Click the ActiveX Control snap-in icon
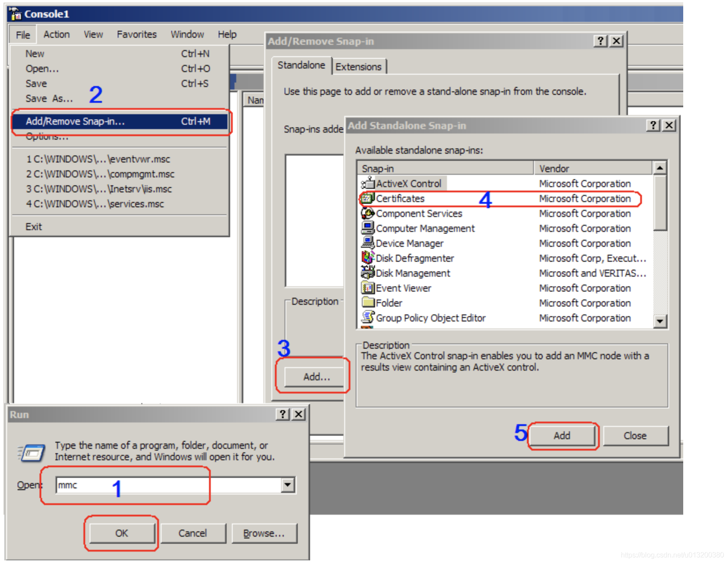This screenshot has width=728, height=563. click(368, 183)
